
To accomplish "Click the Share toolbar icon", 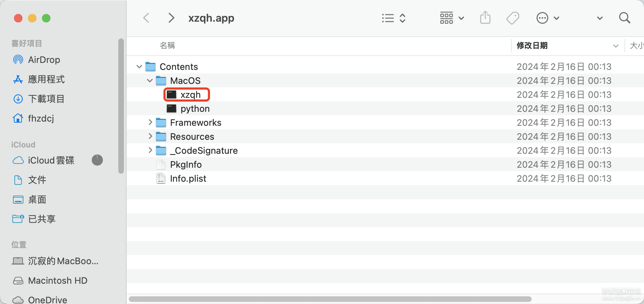I will (x=485, y=18).
